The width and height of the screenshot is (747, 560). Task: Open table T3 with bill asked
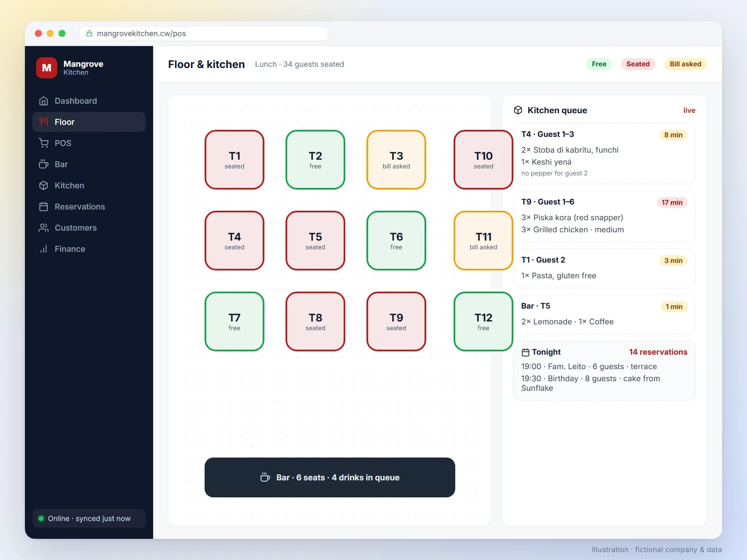(396, 160)
